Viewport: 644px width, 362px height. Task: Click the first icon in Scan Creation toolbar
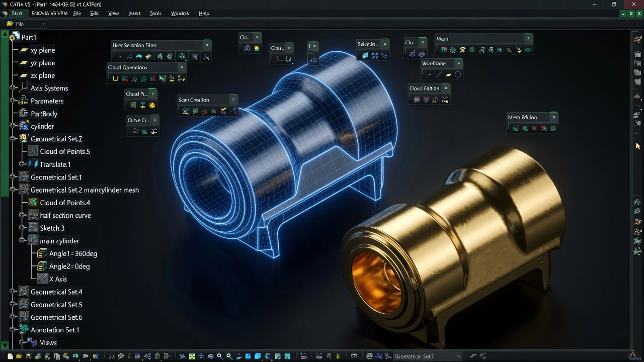186,111
